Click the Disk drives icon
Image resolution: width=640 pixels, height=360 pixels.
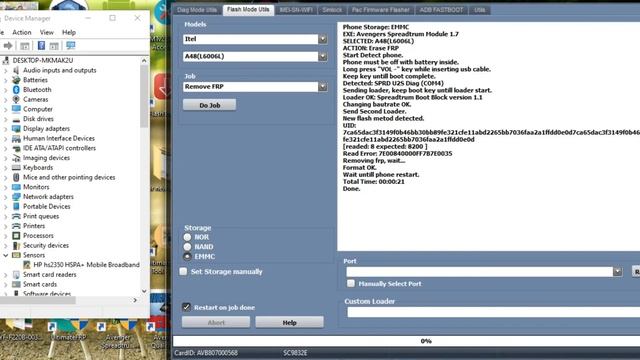(16, 119)
